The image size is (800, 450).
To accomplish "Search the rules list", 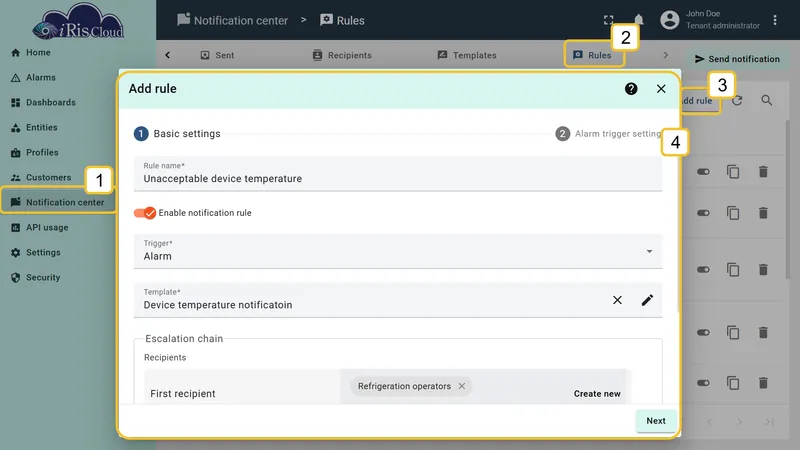I will [x=766, y=101].
